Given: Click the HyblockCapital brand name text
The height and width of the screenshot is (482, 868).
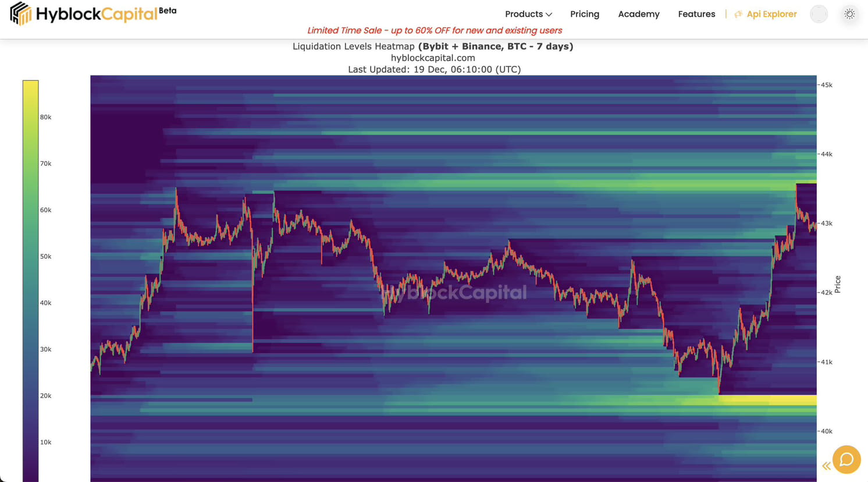Looking at the screenshot, I should [x=97, y=14].
